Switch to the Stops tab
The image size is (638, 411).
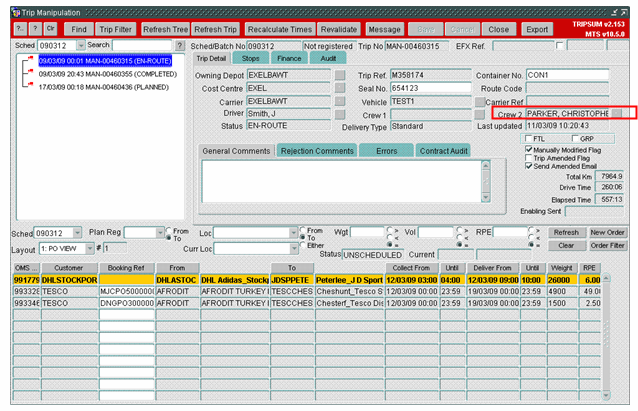(251, 59)
